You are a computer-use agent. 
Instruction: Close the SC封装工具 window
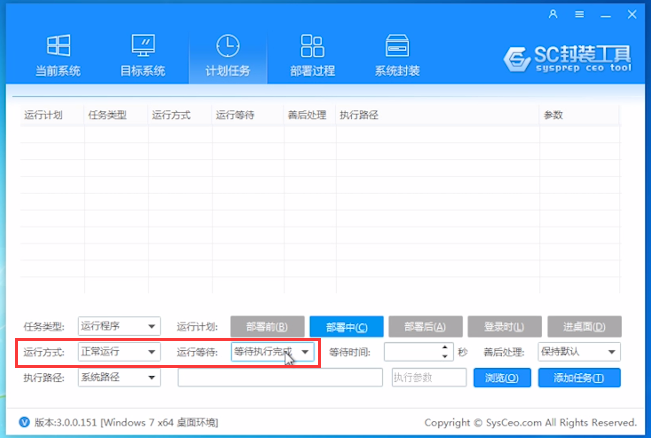632,15
